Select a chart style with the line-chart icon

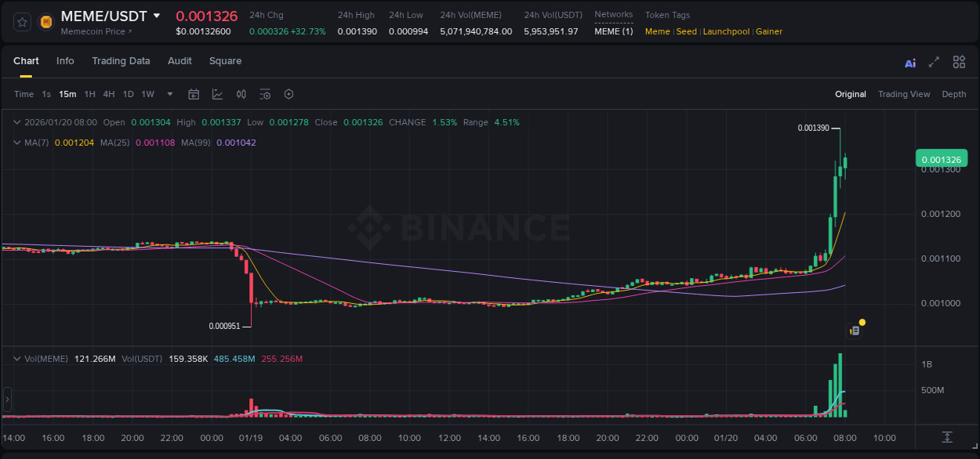[x=216, y=94]
